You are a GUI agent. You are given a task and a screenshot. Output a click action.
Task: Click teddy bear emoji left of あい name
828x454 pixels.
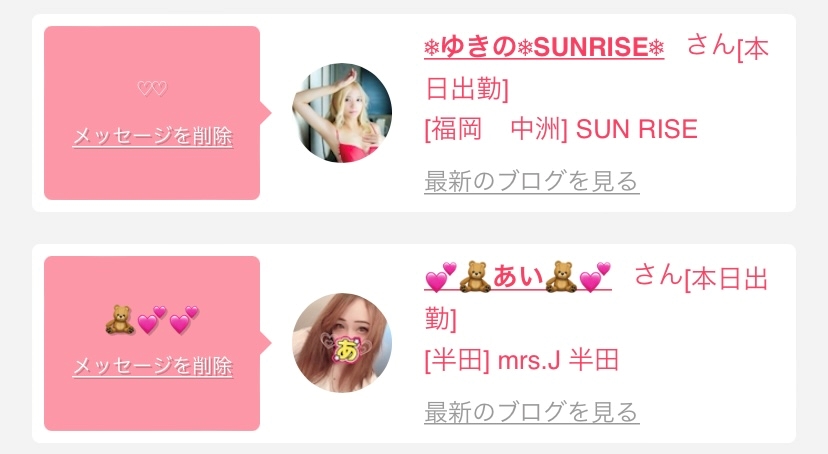click(x=475, y=277)
